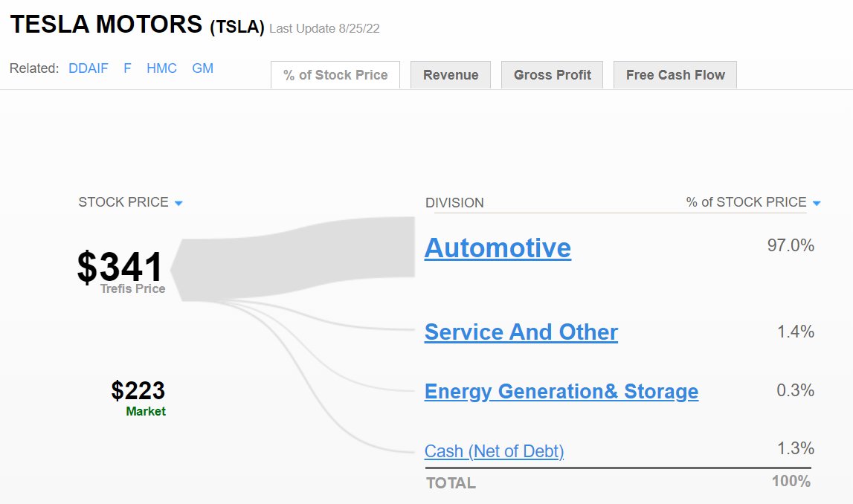Image resolution: width=853 pixels, height=504 pixels.
Task: Open the Energy Generation& Storage link
Action: click(561, 392)
